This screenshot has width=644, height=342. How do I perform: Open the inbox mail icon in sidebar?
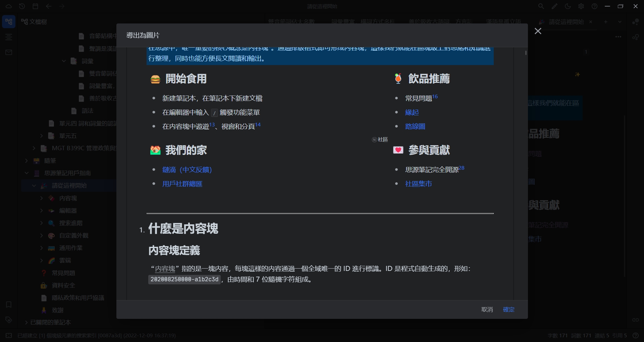point(9,52)
